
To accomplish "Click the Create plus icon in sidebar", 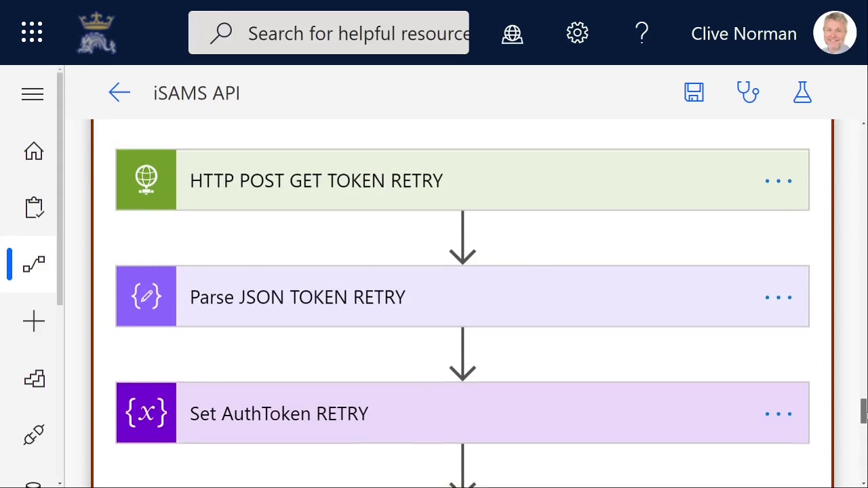I will pyautogui.click(x=34, y=321).
